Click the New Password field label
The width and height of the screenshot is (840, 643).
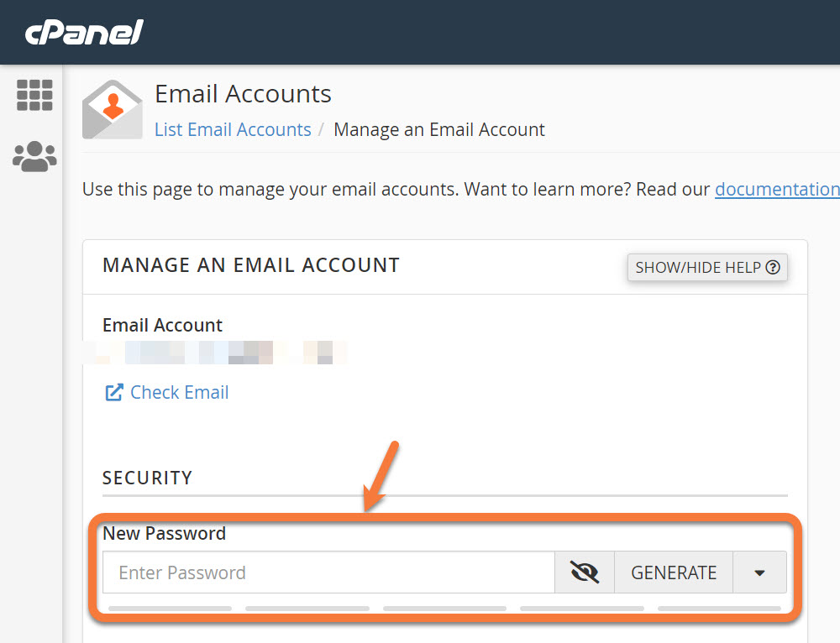click(164, 533)
